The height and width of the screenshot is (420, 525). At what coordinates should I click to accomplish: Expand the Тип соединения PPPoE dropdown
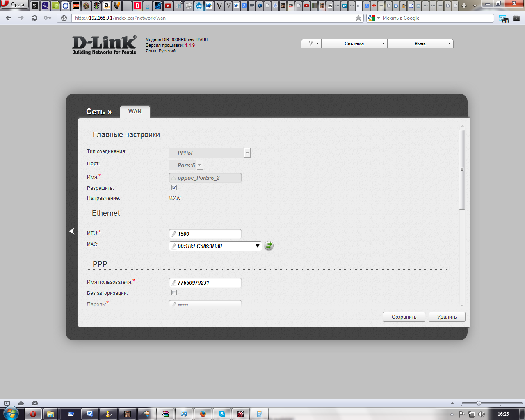pyautogui.click(x=247, y=153)
